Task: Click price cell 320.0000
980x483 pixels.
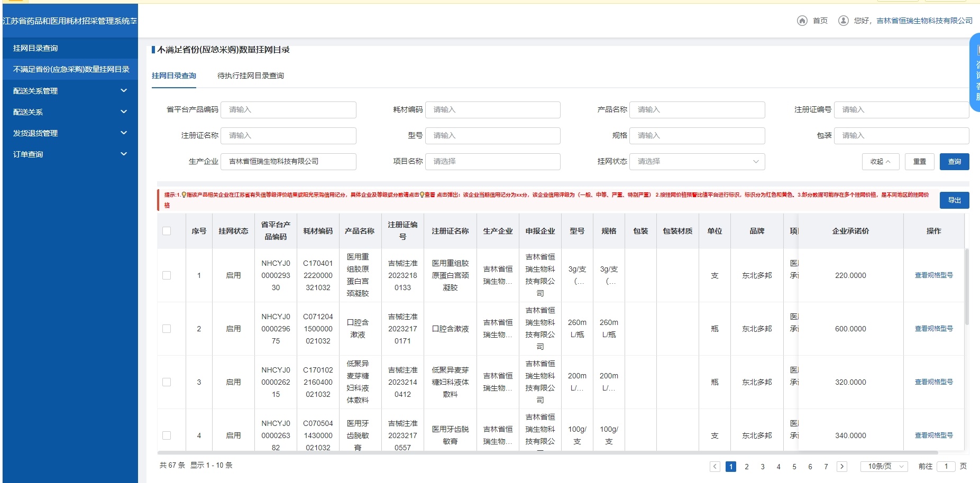Action: 850,382
